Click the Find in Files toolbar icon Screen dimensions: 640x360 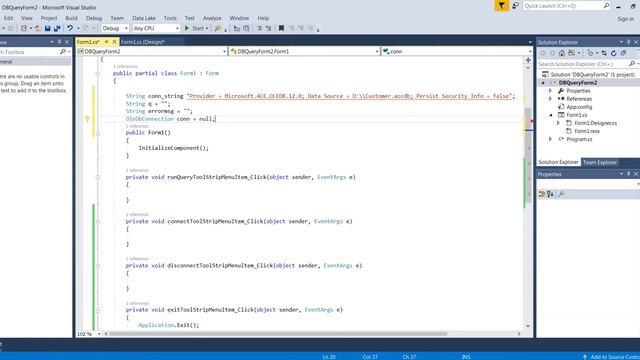point(218,28)
